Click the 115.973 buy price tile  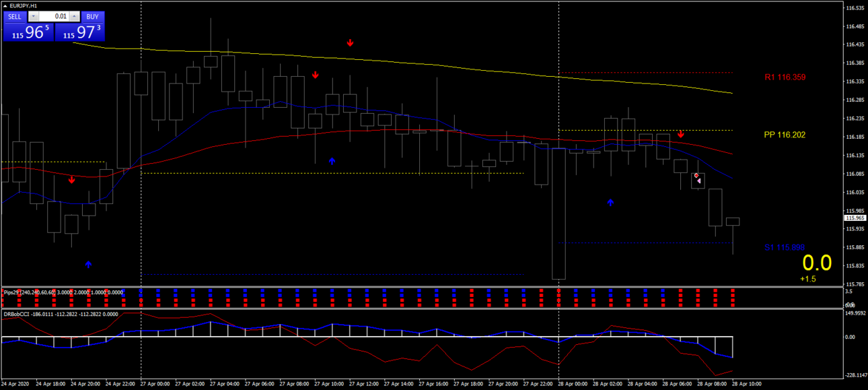pos(79,32)
